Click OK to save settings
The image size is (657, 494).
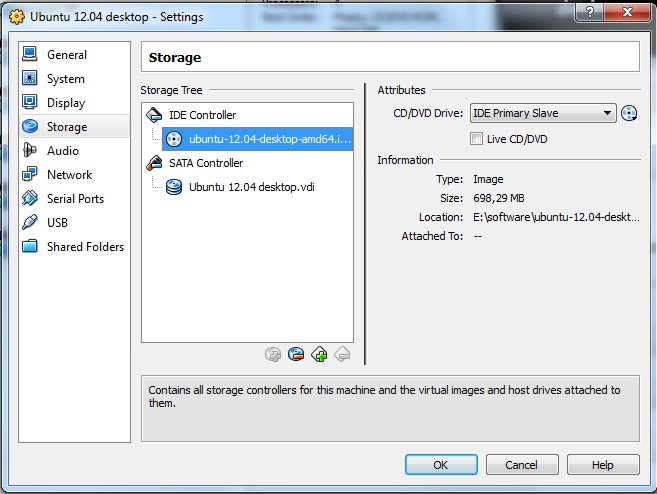(x=441, y=465)
